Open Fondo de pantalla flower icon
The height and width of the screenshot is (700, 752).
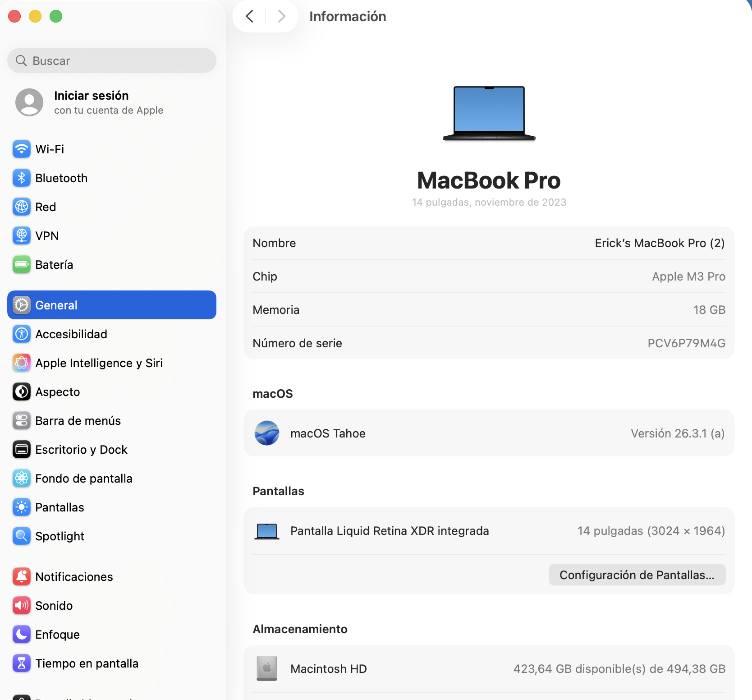22,478
